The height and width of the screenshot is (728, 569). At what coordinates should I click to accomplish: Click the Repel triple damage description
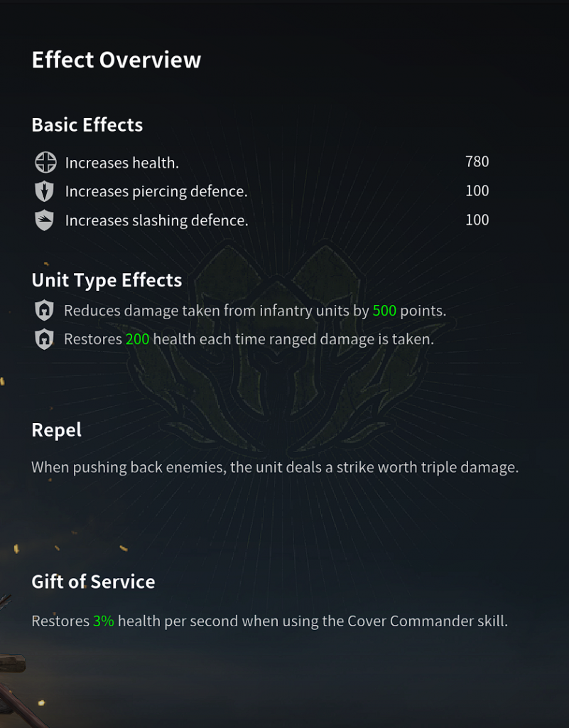tap(275, 468)
